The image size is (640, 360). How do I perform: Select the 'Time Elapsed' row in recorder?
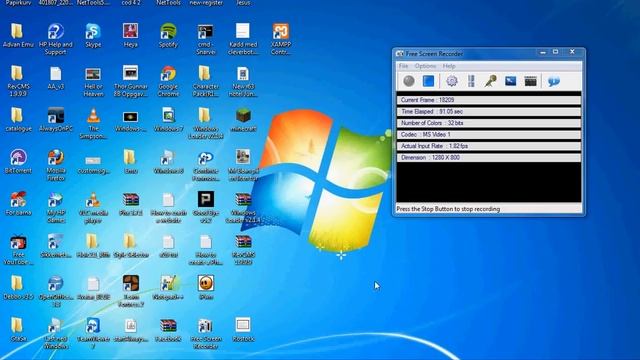[489, 111]
